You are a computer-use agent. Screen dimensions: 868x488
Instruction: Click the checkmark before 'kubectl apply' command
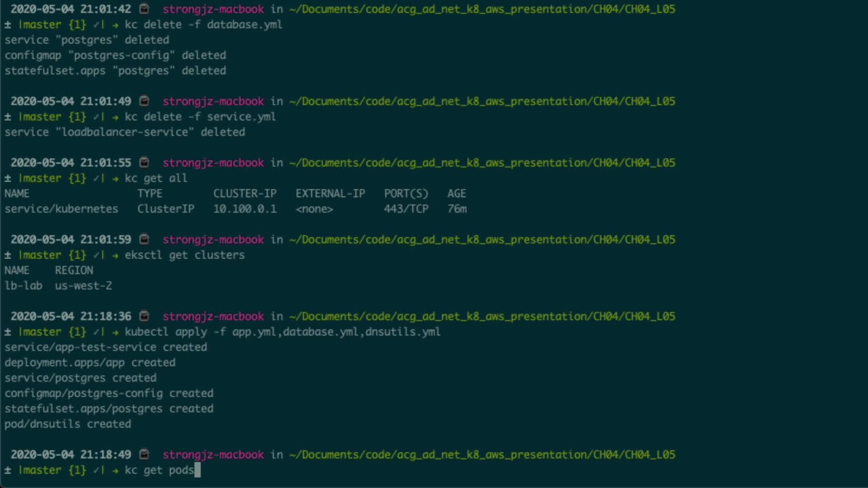click(96, 332)
